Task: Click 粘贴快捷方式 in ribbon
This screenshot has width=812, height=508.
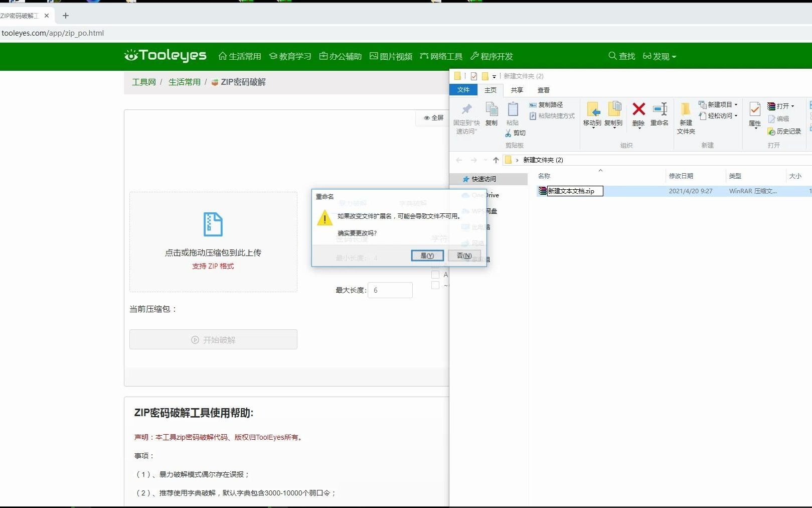Action: point(552,115)
